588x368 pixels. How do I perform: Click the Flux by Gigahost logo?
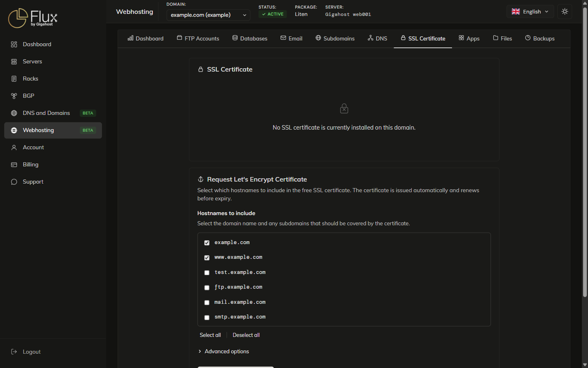pos(33,18)
